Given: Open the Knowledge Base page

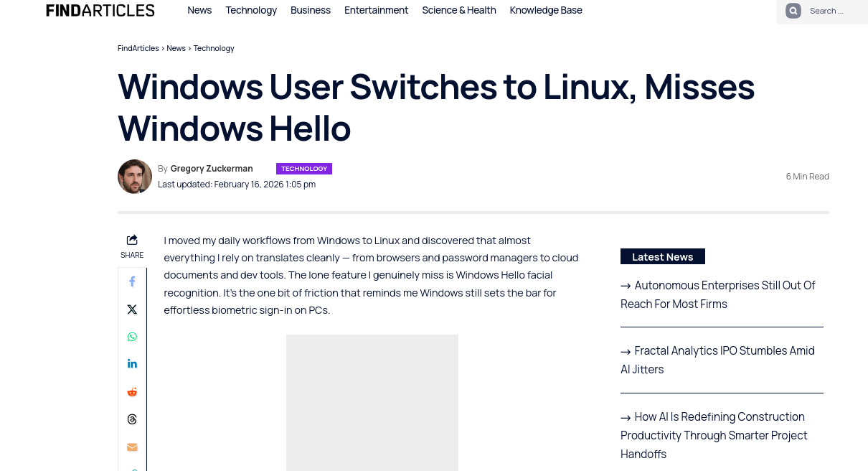Looking at the screenshot, I should tap(546, 10).
